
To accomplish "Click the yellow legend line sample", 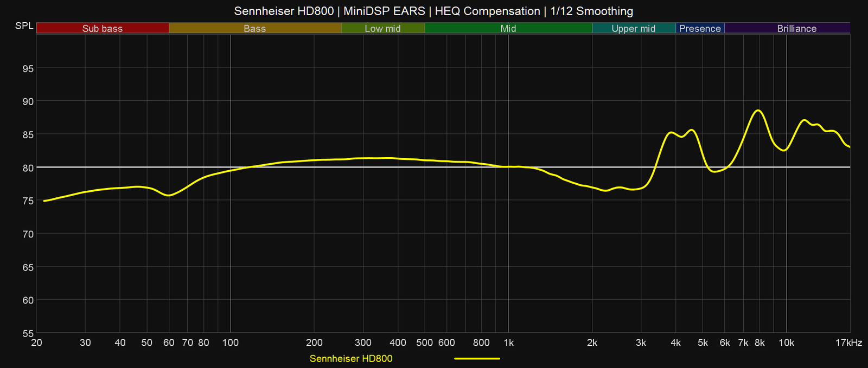I will click(x=477, y=358).
